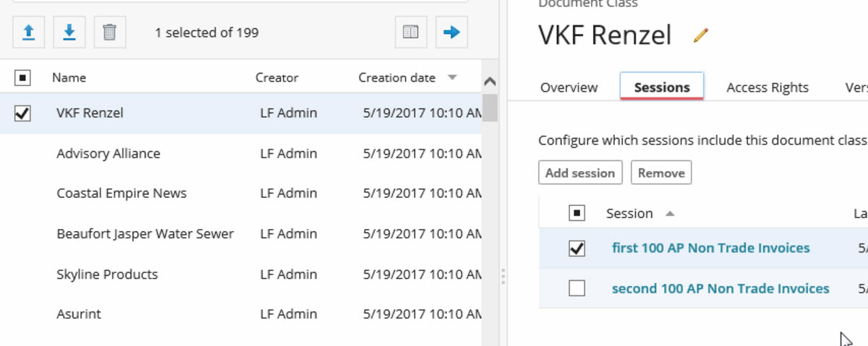Click the Remove button
The width and height of the screenshot is (868, 346).
(x=661, y=173)
